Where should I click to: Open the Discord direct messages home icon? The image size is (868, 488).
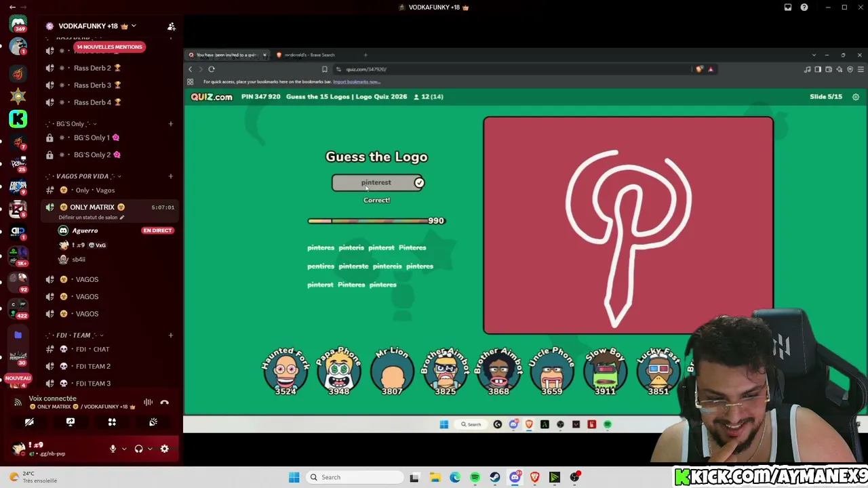[x=18, y=24]
